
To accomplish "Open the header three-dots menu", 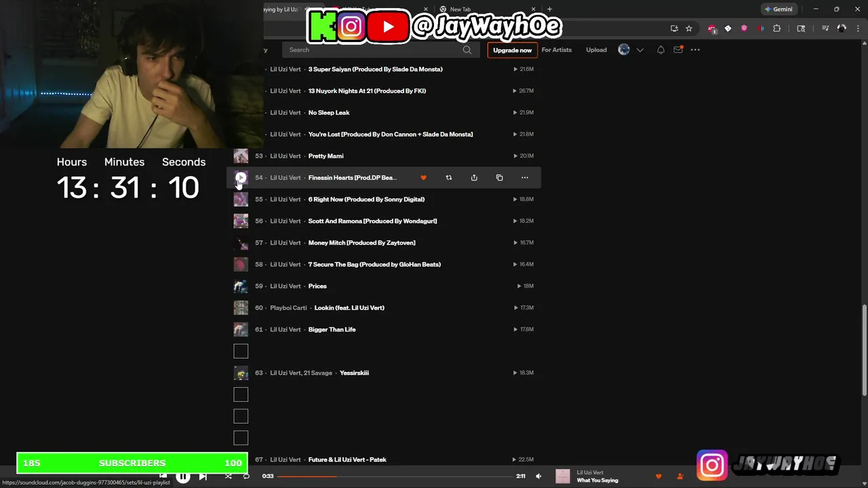I will (x=695, y=49).
